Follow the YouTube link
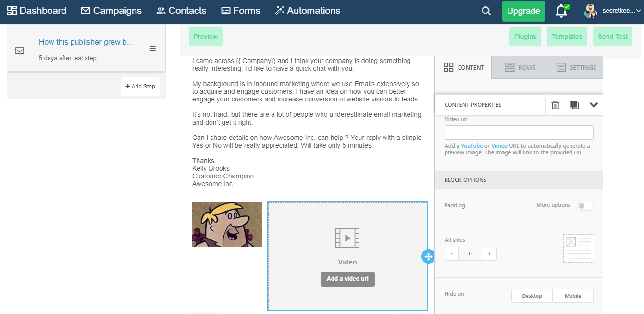Viewport: 644px width, 314px height. (472, 146)
